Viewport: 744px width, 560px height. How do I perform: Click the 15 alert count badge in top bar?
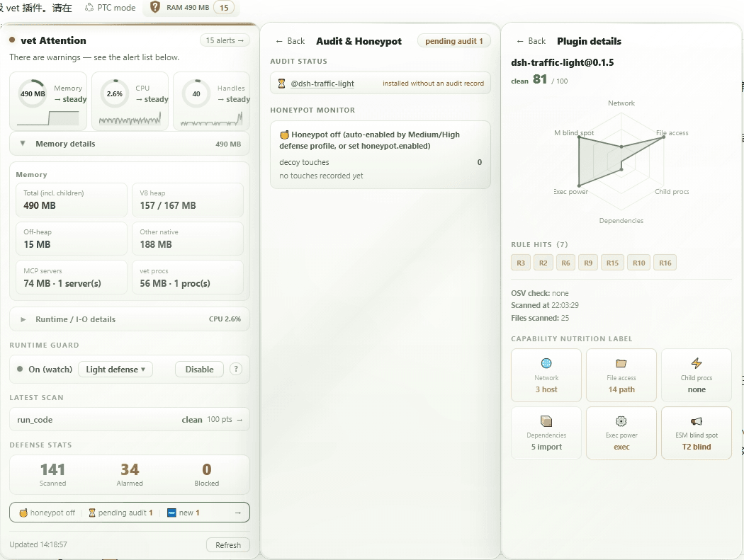click(x=224, y=8)
